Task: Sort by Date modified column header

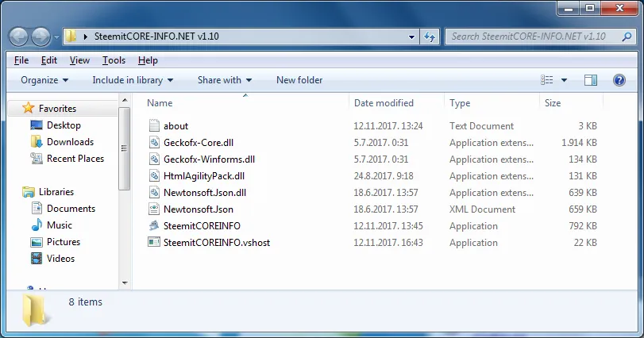Action: 384,103
